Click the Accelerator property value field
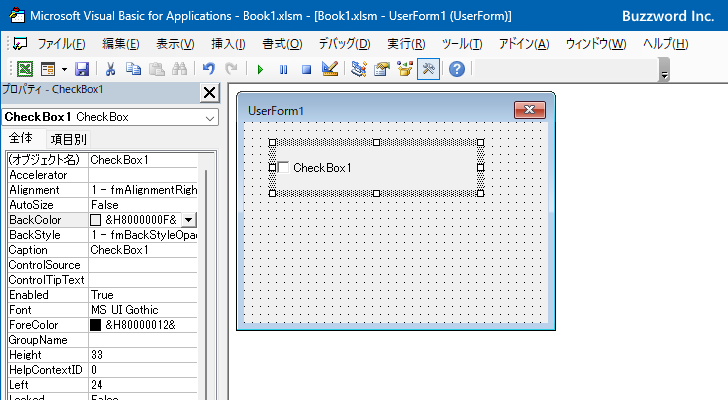This screenshot has height=400, width=728. (143, 175)
